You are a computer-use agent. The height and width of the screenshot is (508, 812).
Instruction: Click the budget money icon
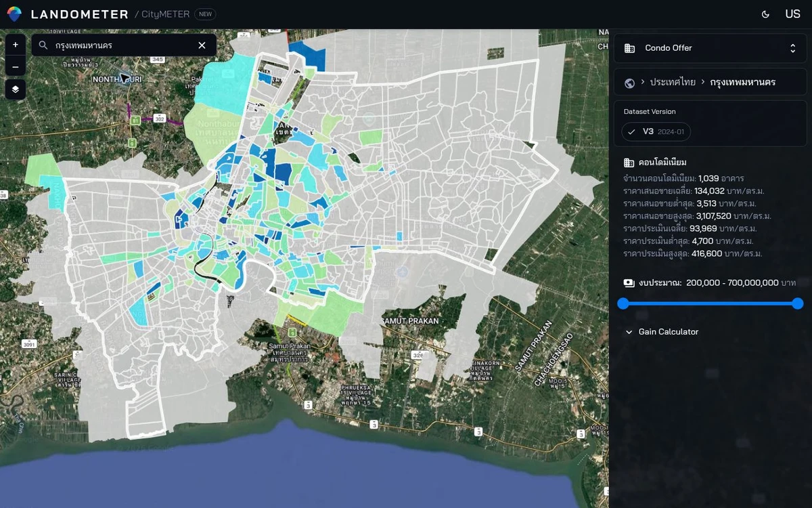pyautogui.click(x=629, y=282)
